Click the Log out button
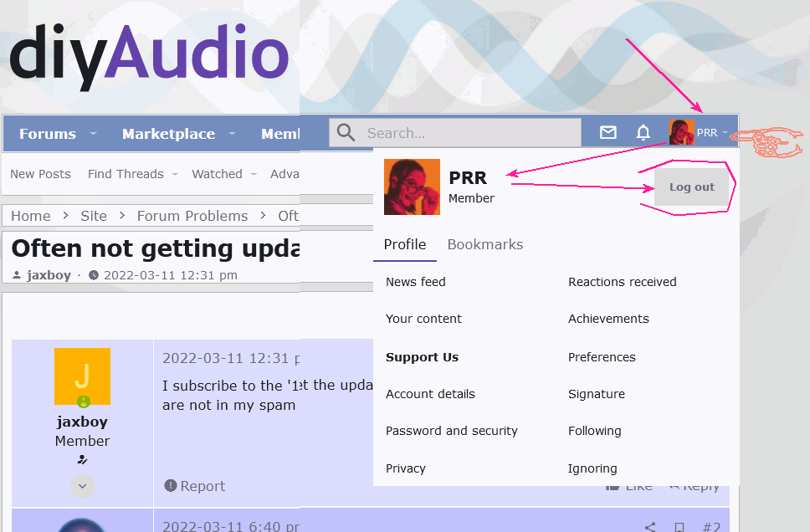 pos(692,187)
